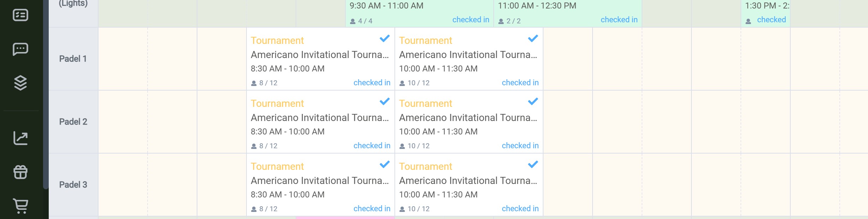Screen dimensions: 868x219
Task: Click "checked in" on the 11:00 AM - 12:30 PM booking
Action: coord(619,20)
